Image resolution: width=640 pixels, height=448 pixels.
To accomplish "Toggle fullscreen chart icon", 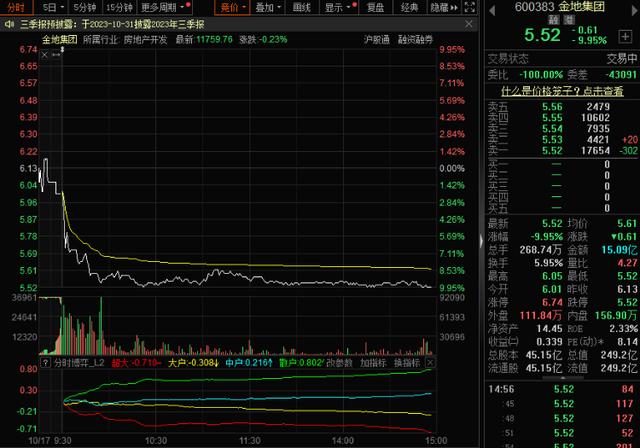I will pyautogui.click(x=470, y=7).
